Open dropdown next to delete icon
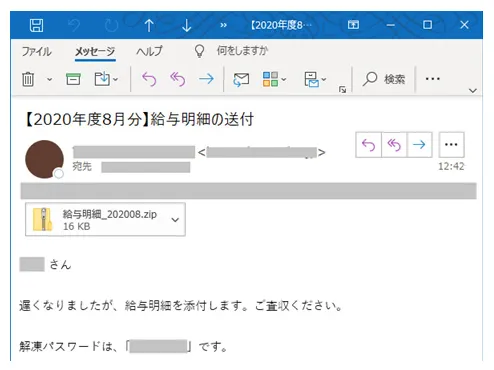This screenshot has width=494, height=370. (49, 79)
